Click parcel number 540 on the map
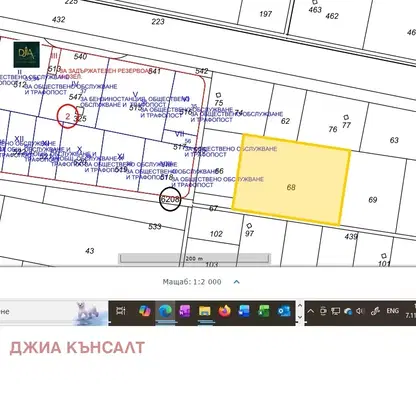 [x=80, y=56]
